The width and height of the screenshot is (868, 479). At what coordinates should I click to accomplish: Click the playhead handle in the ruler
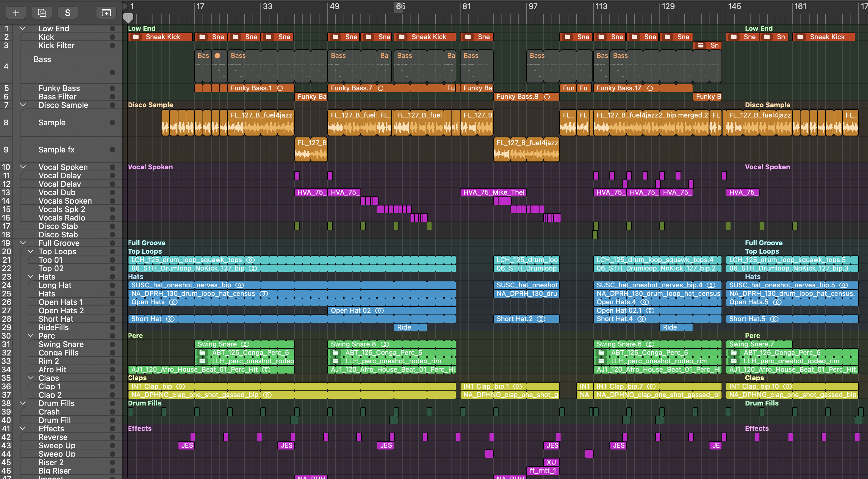click(128, 17)
